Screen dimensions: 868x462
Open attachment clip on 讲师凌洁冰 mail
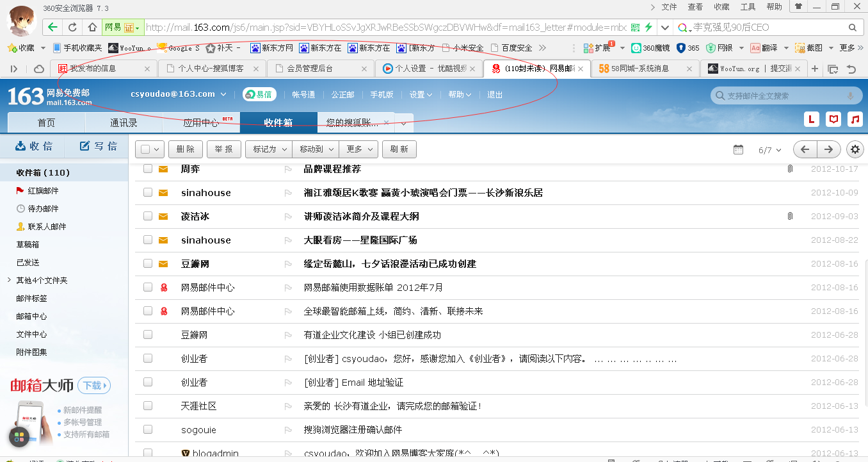point(790,217)
